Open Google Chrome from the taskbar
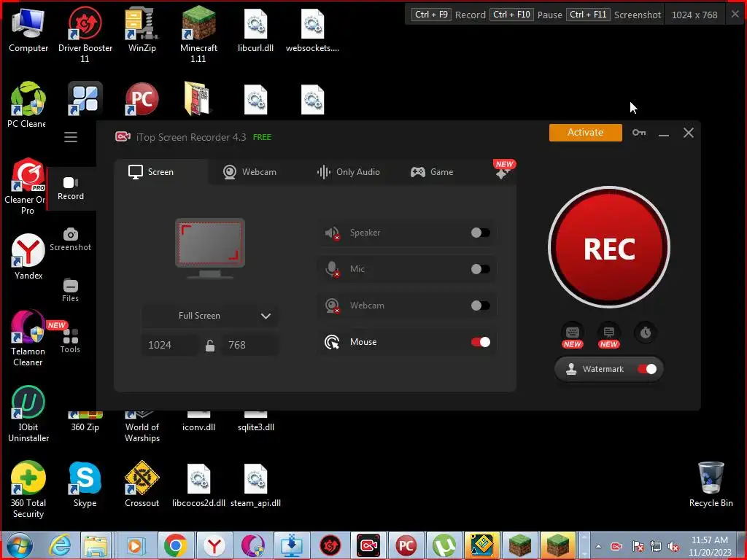Screen dimensions: 747x560 coord(175,545)
